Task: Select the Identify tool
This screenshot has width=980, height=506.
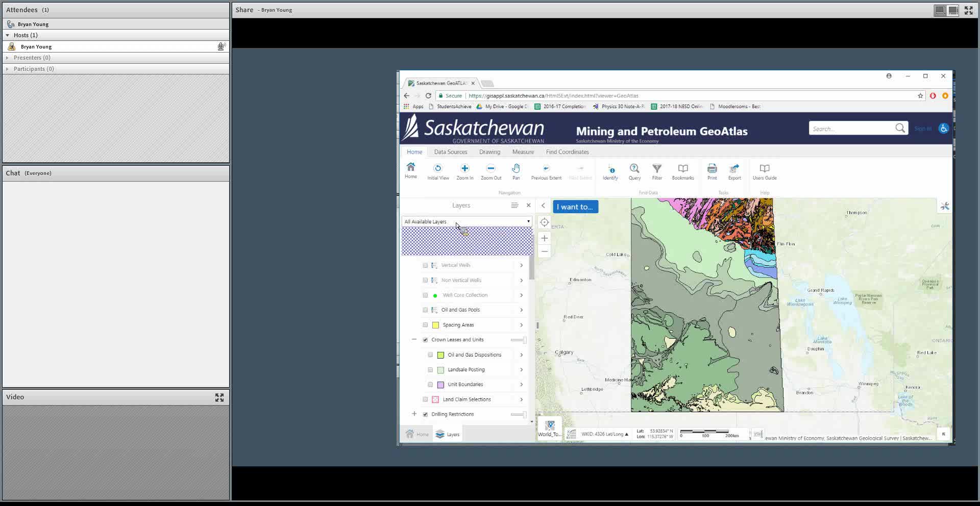Action: pyautogui.click(x=610, y=172)
